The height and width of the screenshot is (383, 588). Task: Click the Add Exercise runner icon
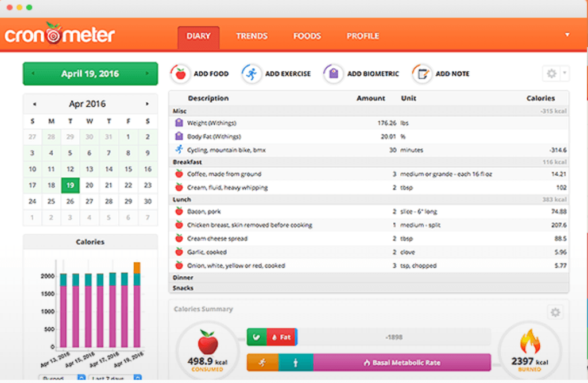pos(252,73)
